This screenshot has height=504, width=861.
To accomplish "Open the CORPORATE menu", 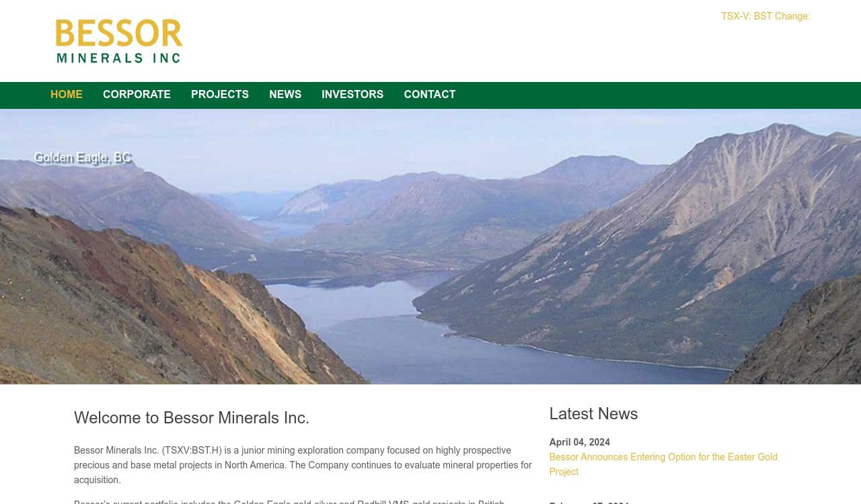I will click(x=137, y=95).
